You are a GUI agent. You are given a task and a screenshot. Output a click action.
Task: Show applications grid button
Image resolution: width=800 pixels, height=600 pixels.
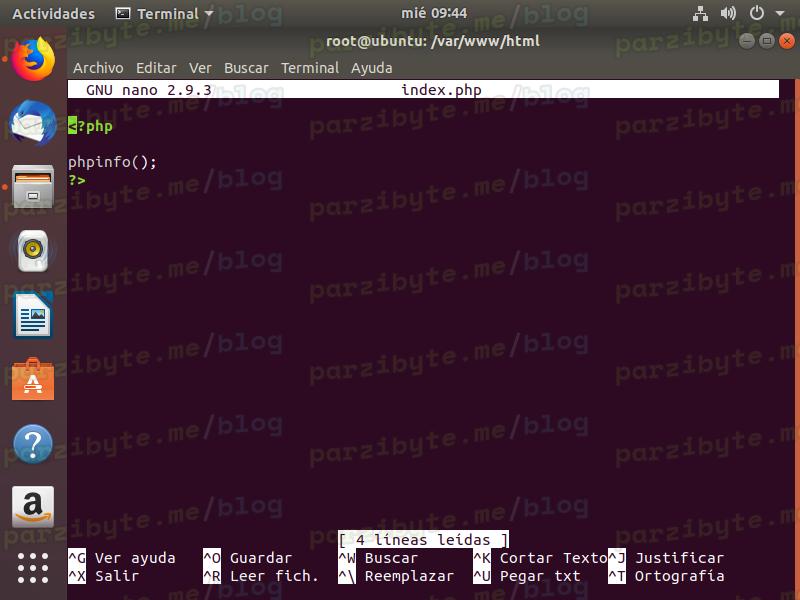pyautogui.click(x=33, y=567)
